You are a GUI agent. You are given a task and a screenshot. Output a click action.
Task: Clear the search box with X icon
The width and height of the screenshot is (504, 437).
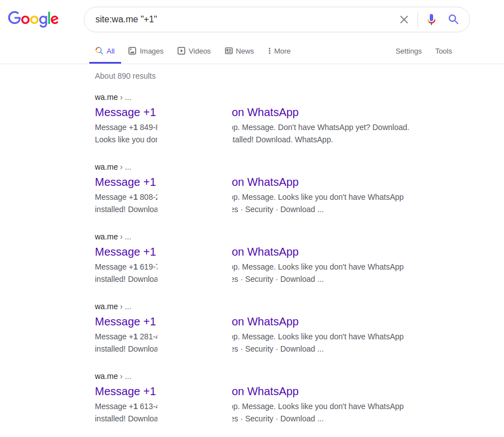tap(404, 20)
